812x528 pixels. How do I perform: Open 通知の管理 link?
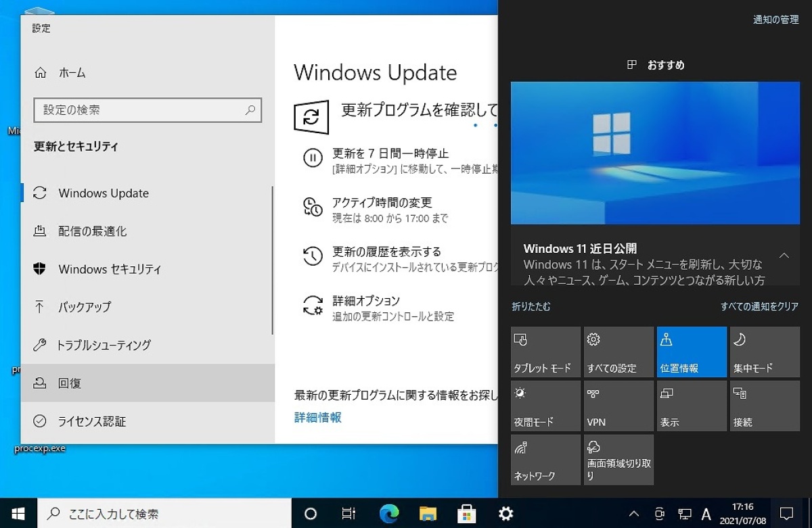pos(776,20)
